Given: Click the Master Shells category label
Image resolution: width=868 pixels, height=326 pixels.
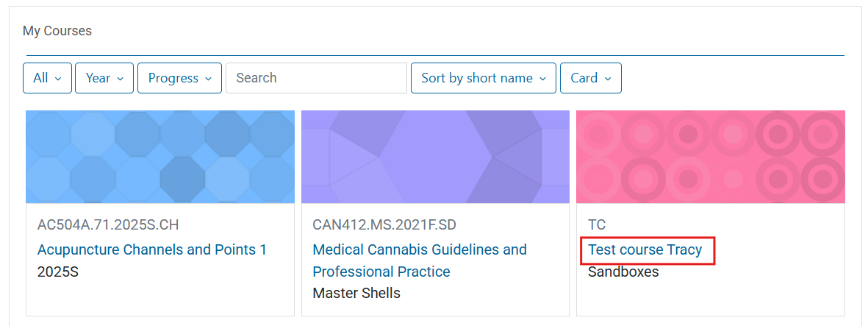Looking at the screenshot, I should 356,293.
